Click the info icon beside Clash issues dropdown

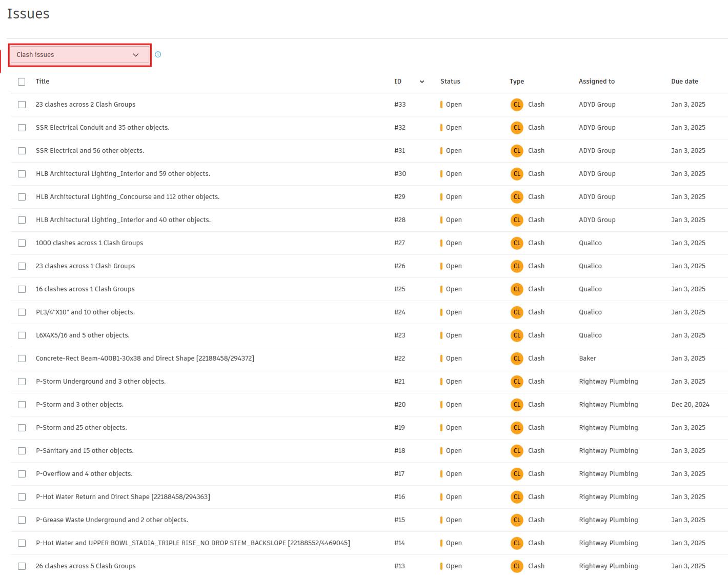[x=158, y=54]
